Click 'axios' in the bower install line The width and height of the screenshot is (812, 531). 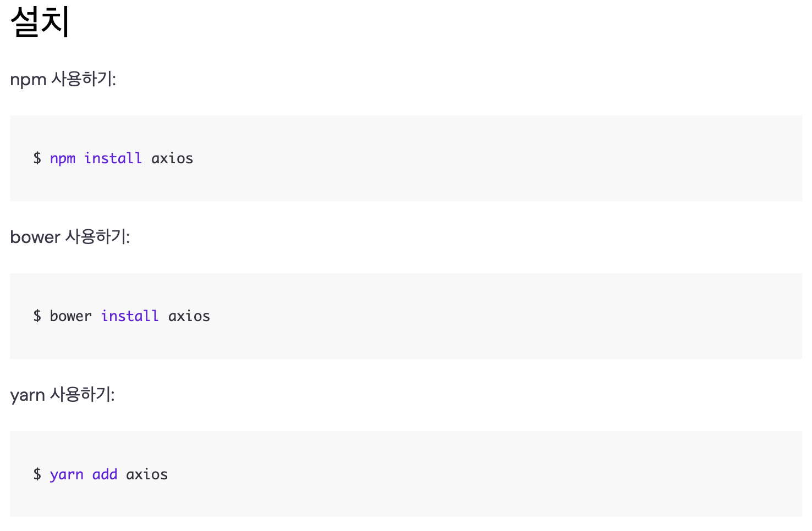pyautogui.click(x=189, y=316)
